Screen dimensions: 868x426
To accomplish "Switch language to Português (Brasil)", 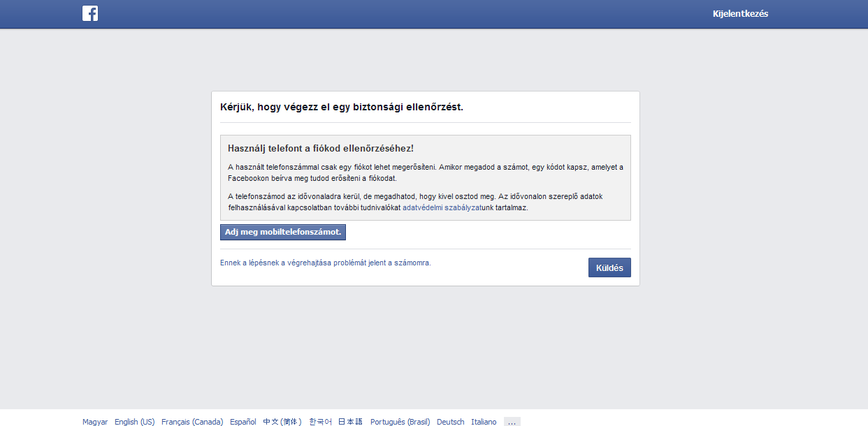I will (x=400, y=422).
